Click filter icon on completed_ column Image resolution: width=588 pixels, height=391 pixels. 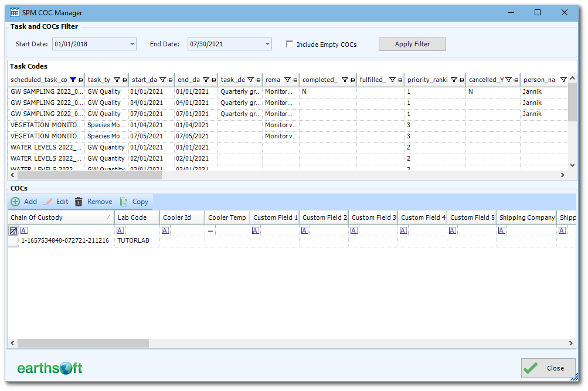coord(345,80)
